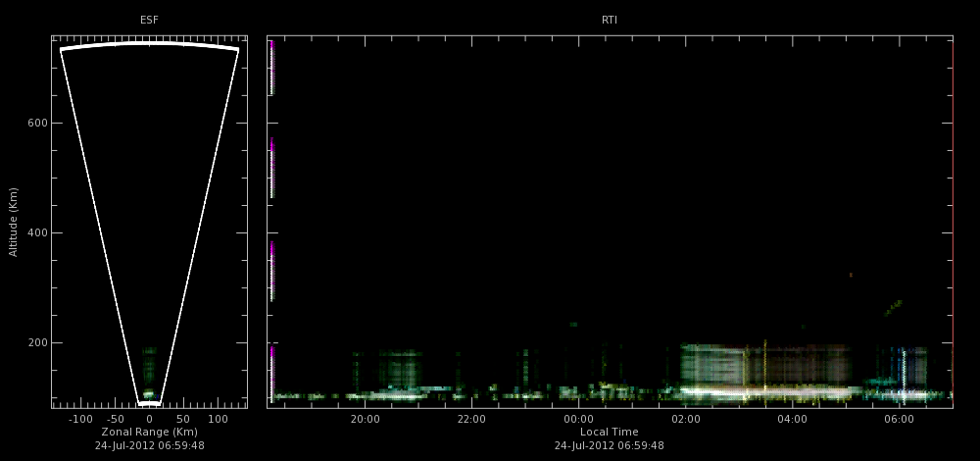Click the -100 zonal range tick label
The height and width of the screenshot is (461, 980).
coord(78,419)
